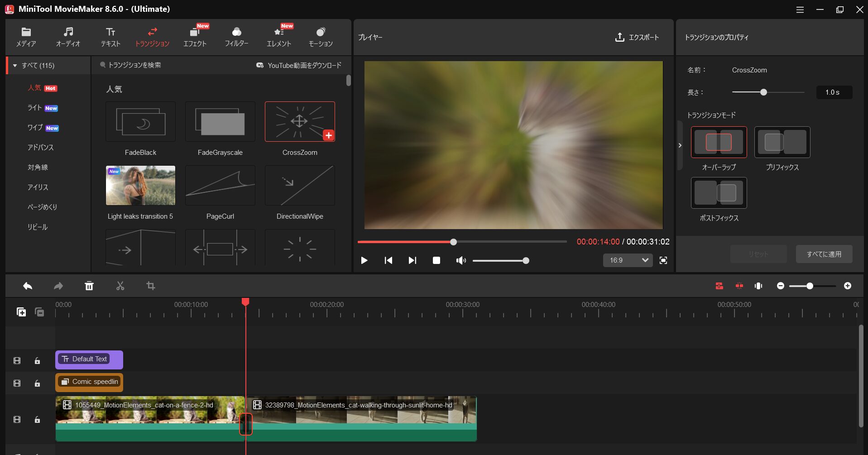Split clip with the scissors tool
Viewport: 868px width, 455px height.
[x=120, y=286]
